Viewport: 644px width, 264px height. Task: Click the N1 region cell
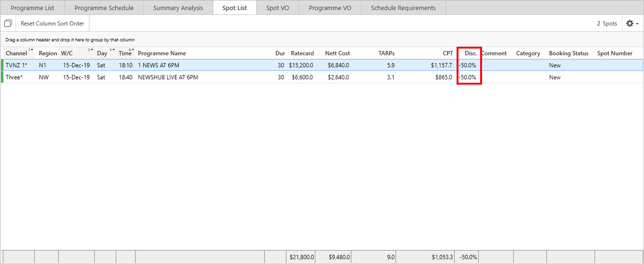43,65
